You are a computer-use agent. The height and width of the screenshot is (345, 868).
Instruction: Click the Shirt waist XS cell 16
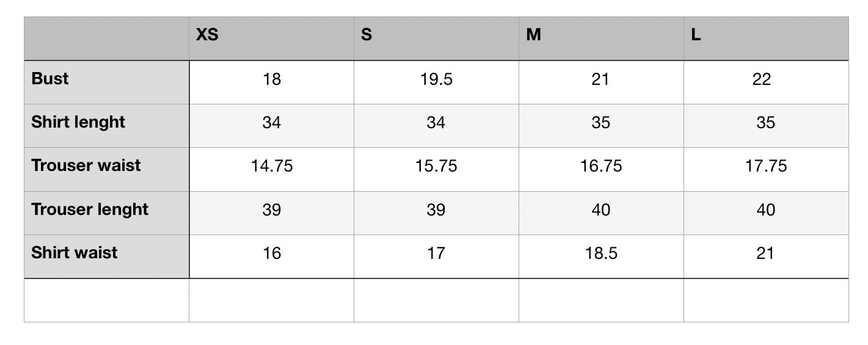click(271, 256)
